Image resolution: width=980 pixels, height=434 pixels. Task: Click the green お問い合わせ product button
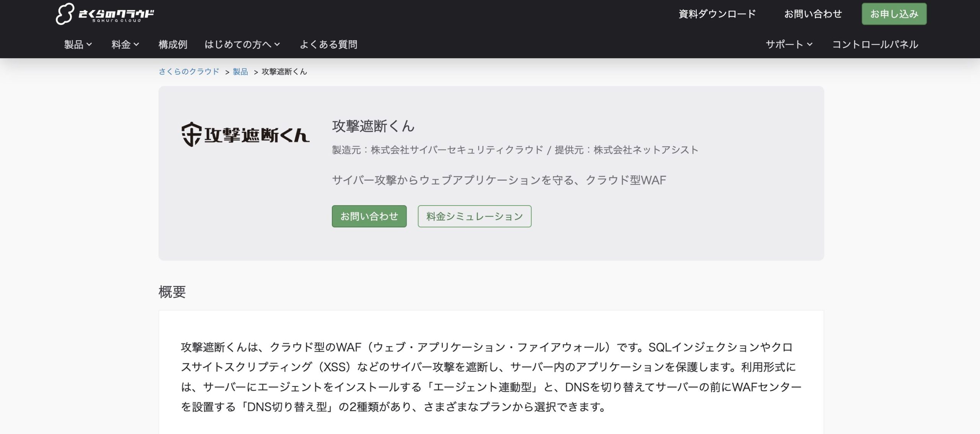tap(369, 216)
